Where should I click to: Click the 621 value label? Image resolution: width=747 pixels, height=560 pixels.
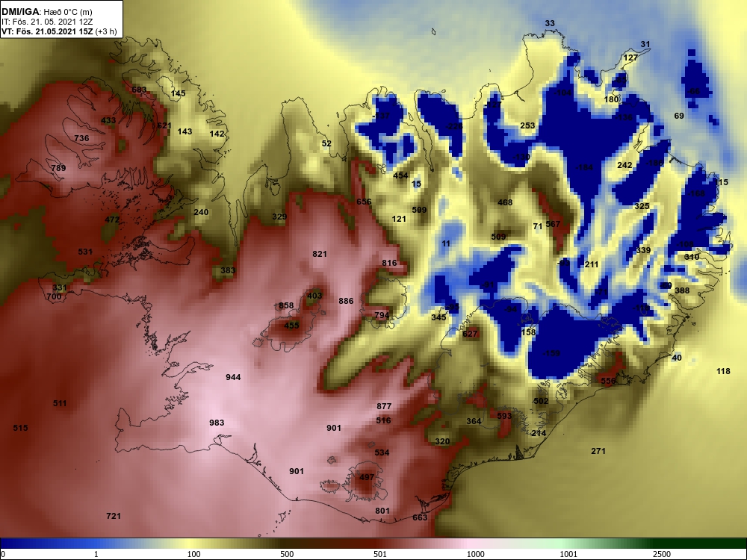164,125
